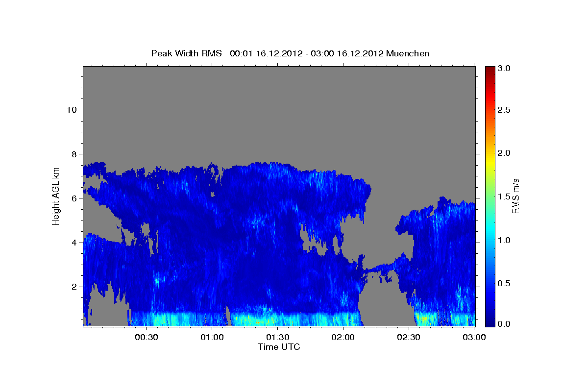Viewport: 588px width, 392px height.
Task: Click the 'Time UTC' axis title
Action: (x=279, y=347)
